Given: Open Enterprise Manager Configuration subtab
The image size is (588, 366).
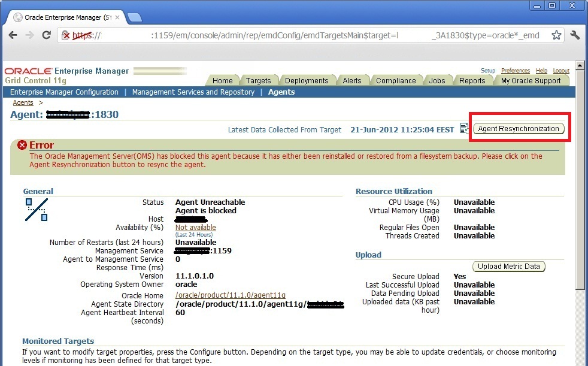Looking at the screenshot, I should tap(64, 92).
